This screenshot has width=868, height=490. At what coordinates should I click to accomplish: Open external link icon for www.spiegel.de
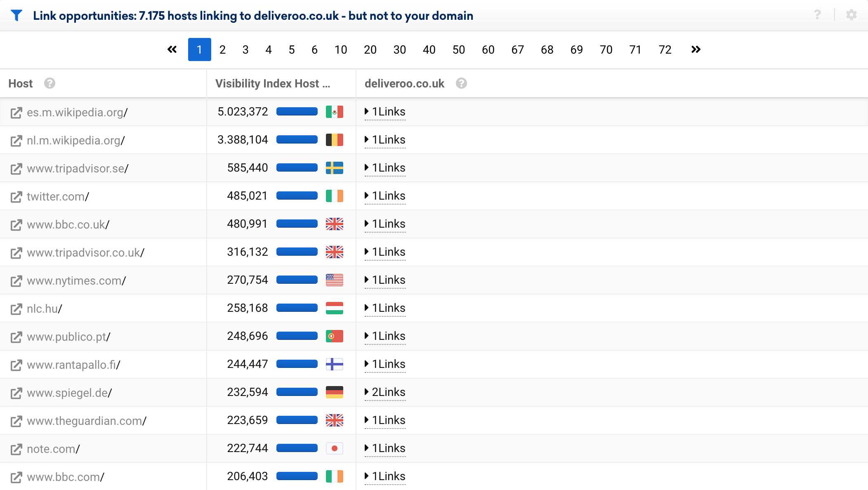click(16, 393)
